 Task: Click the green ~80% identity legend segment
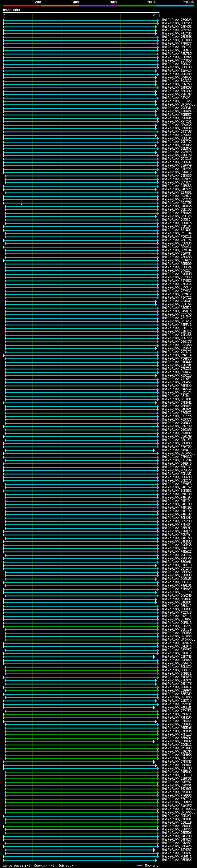(137, 6)
